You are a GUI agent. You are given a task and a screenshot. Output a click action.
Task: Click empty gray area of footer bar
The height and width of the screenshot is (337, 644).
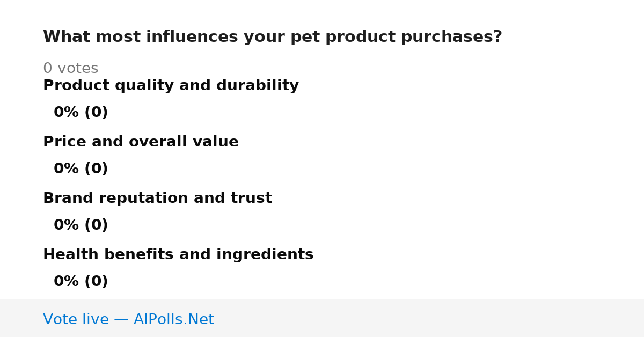[x=429, y=318]
